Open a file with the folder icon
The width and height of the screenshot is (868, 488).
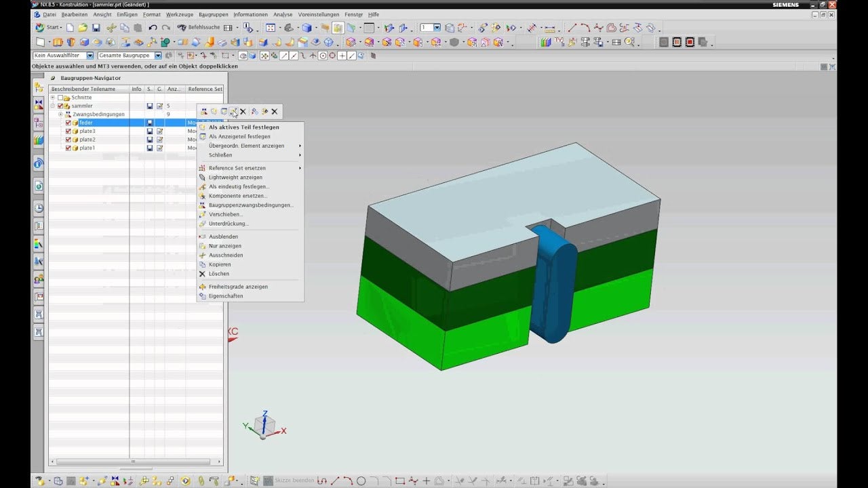(83, 28)
